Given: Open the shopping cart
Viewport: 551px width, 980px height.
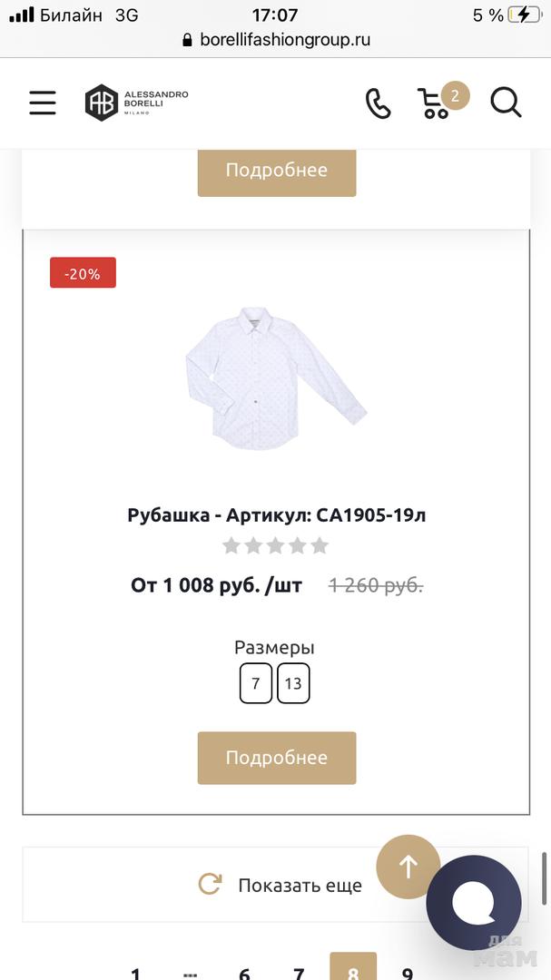Looking at the screenshot, I should pos(435,103).
